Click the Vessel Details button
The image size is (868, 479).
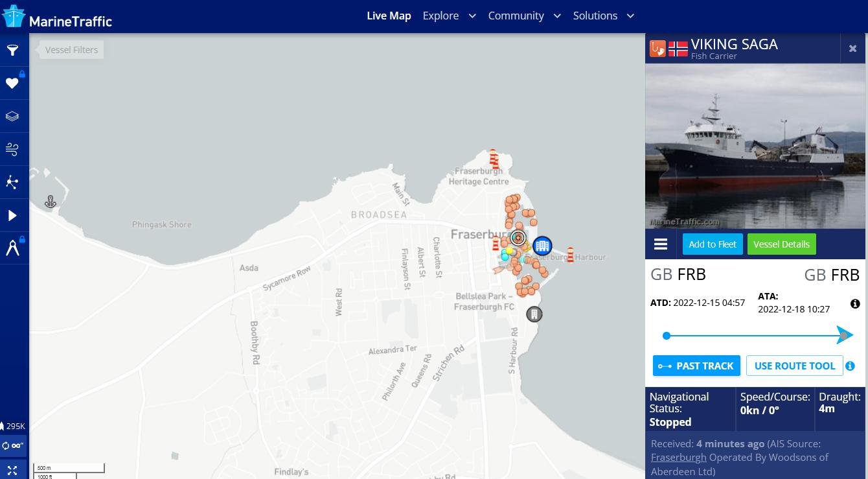781,244
